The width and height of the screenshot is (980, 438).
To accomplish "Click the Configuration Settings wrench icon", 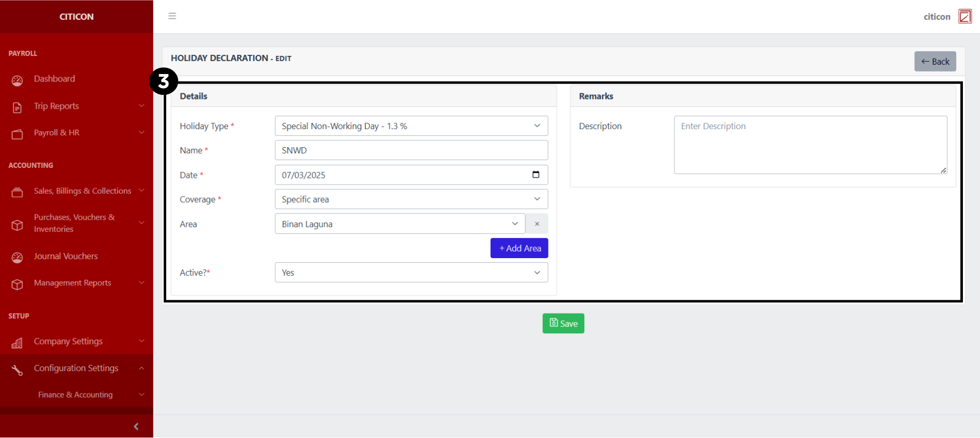I will point(17,370).
